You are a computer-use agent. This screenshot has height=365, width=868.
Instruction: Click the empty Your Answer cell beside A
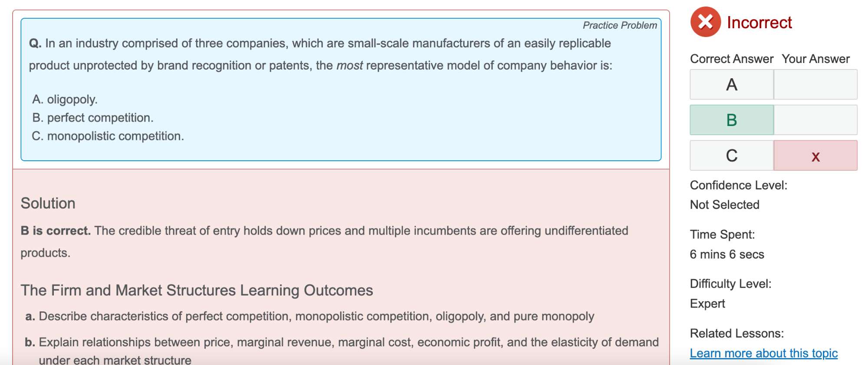[x=815, y=85]
